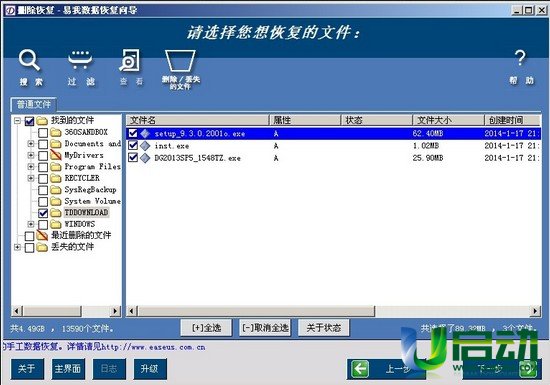Expand the 丢失的文件 tree node
The height and width of the screenshot is (385, 550).
pyautogui.click(x=18, y=247)
